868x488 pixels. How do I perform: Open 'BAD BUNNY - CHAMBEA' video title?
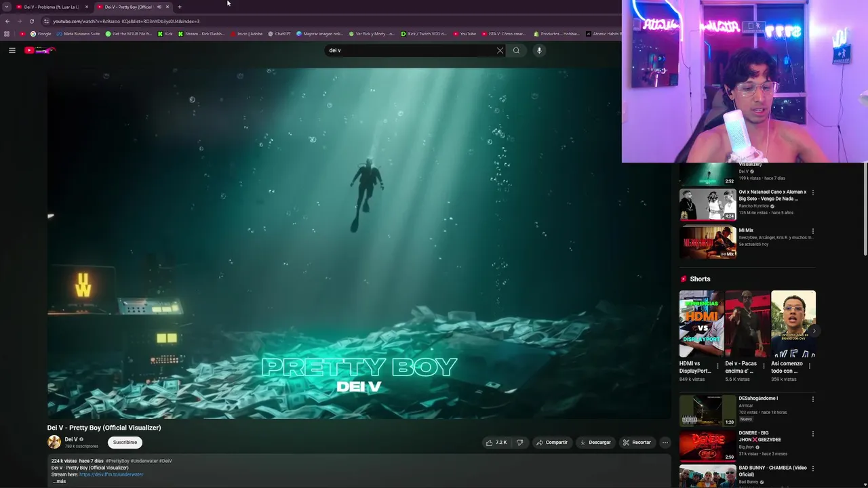tap(772, 471)
